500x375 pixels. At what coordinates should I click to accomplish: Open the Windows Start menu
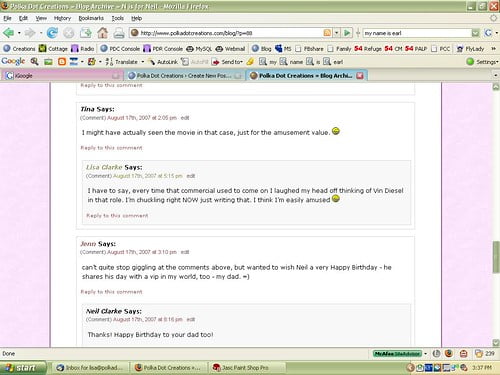23,368
